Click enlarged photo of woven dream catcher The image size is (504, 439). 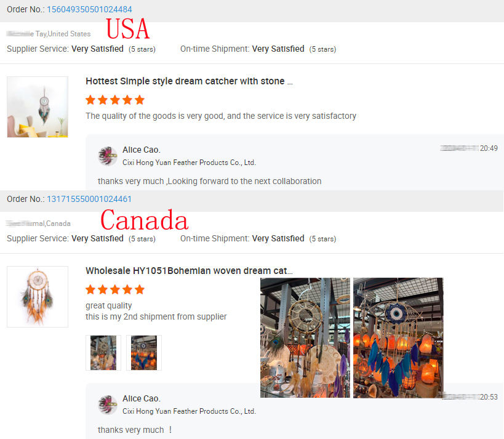[305, 337]
